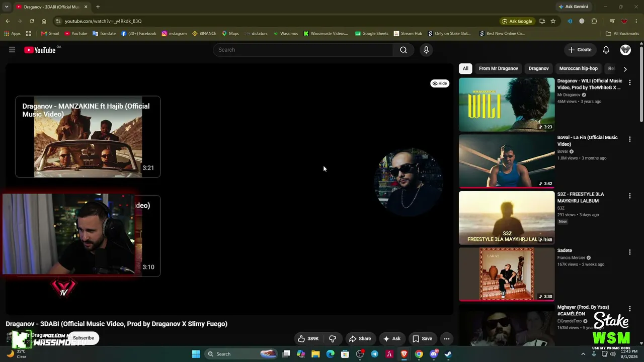Open the Sadete video thumbnail
This screenshot has width=644, height=362.
[x=507, y=275]
